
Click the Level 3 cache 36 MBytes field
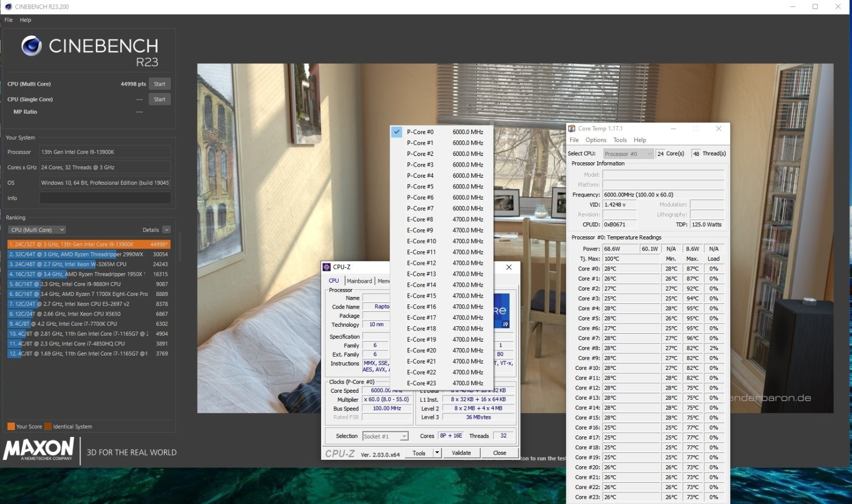[x=478, y=417]
